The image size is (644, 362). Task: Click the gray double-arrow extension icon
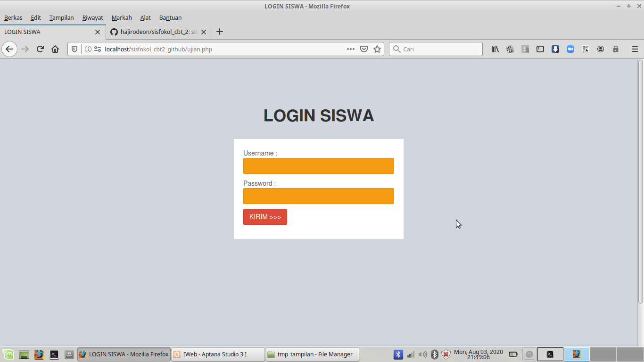[525, 49]
